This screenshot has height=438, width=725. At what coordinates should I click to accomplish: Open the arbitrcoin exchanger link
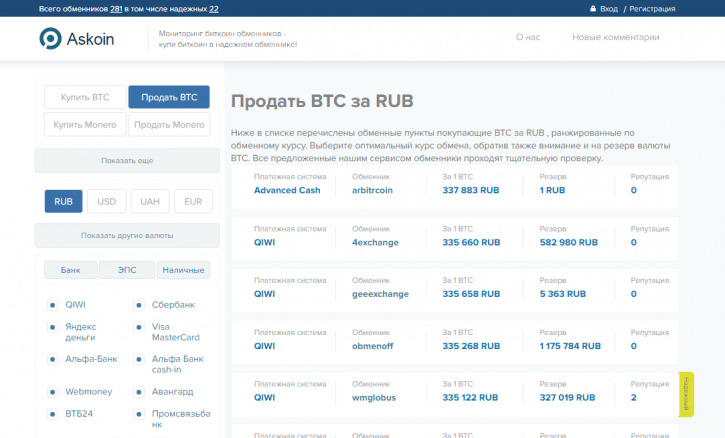coord(372,190)
